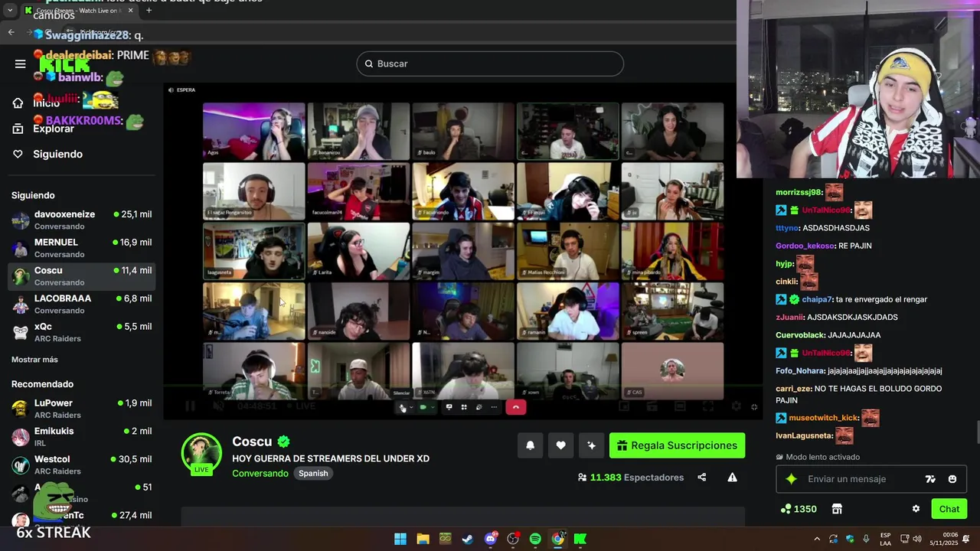This screenshot has width=980, height=551.
Task: Click Fofo_Nohara username in chat
Action: [799, 371]
